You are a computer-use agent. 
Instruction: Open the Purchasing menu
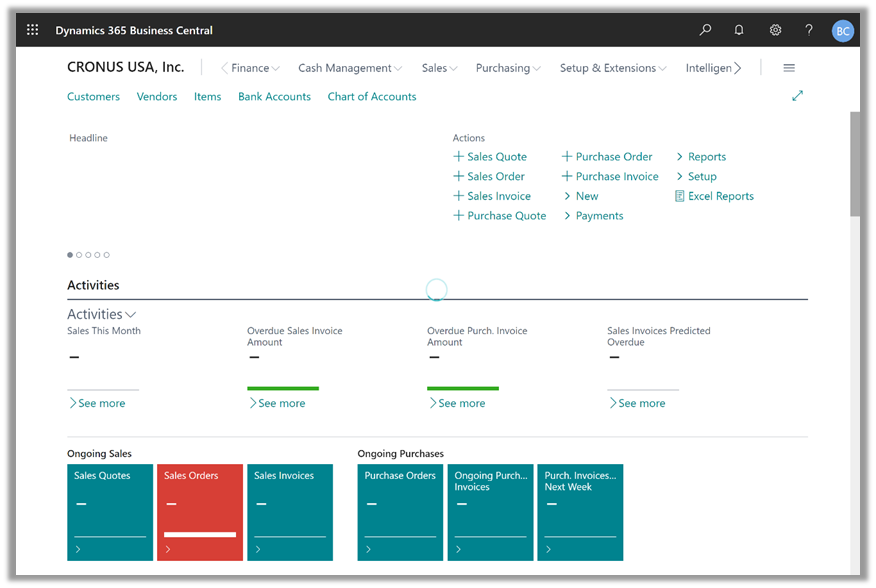coord(507,68)
